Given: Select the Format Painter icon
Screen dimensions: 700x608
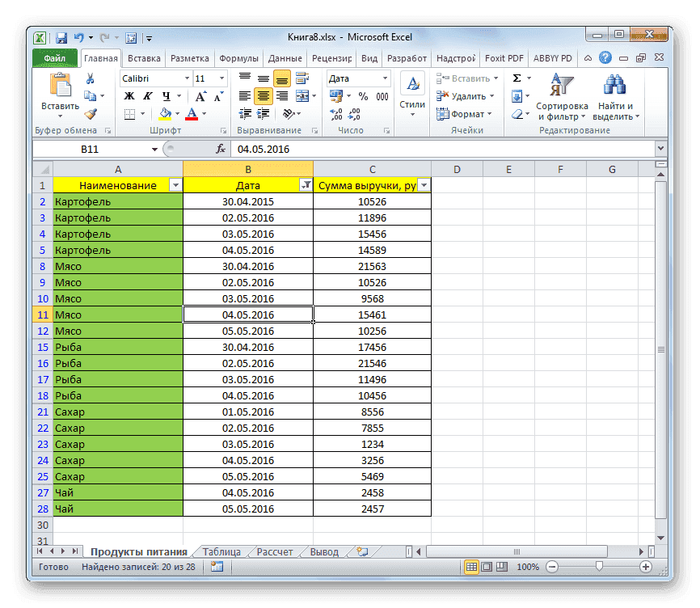Looking at the screenshot, I should click(x=92, y=115).
